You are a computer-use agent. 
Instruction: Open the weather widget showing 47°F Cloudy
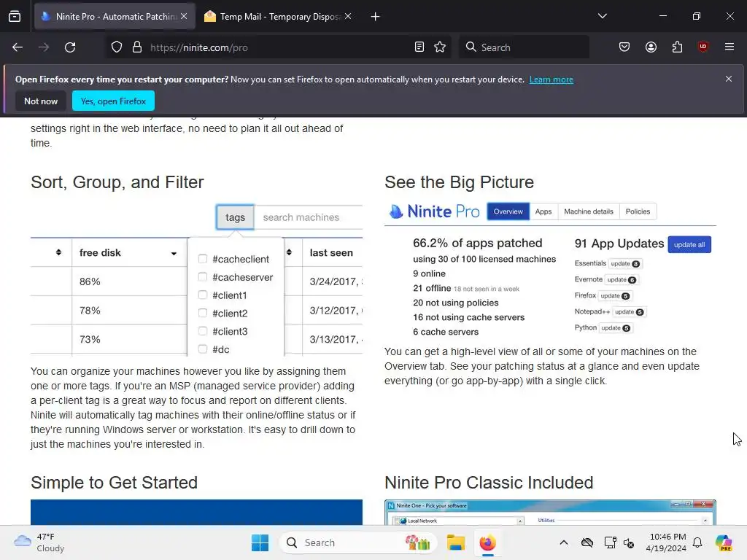[39, 542]
